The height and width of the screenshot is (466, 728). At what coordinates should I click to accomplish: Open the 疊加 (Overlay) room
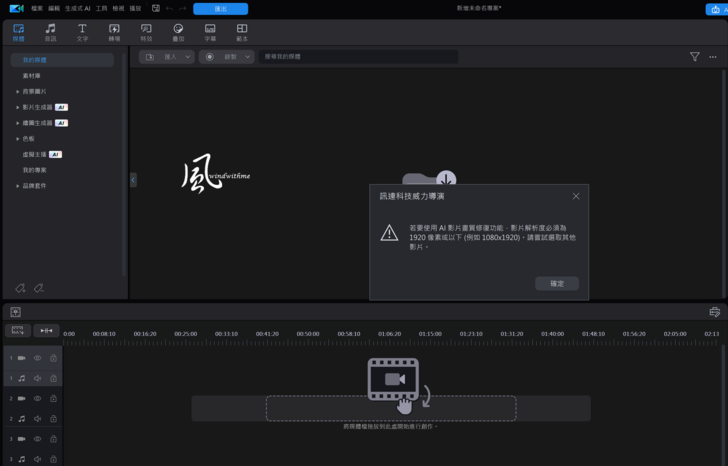[178, 32]
